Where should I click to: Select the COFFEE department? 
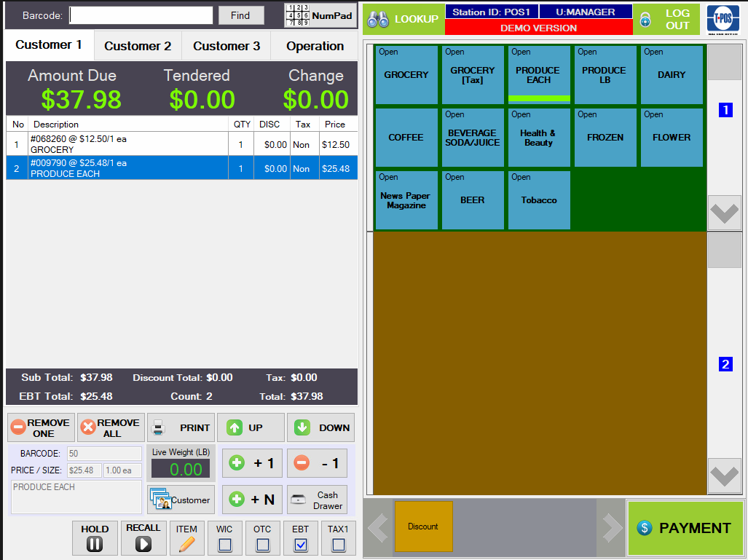[x=406, y=138]
